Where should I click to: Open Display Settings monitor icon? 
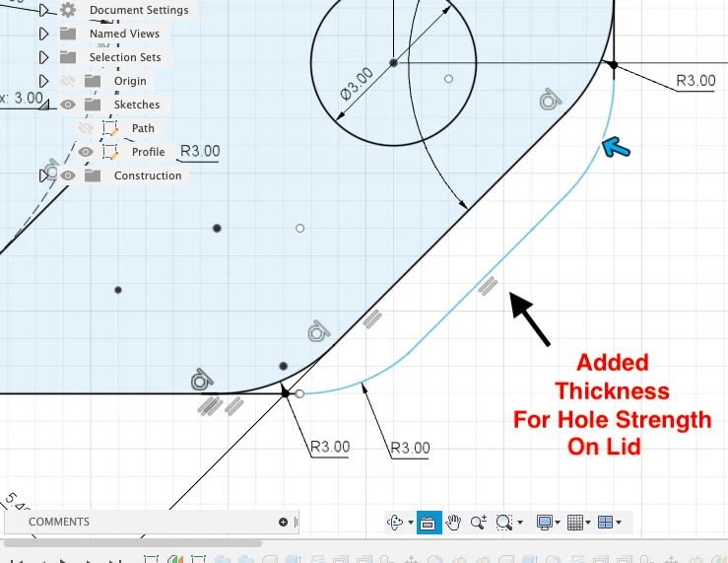click(x=544, y=523)
